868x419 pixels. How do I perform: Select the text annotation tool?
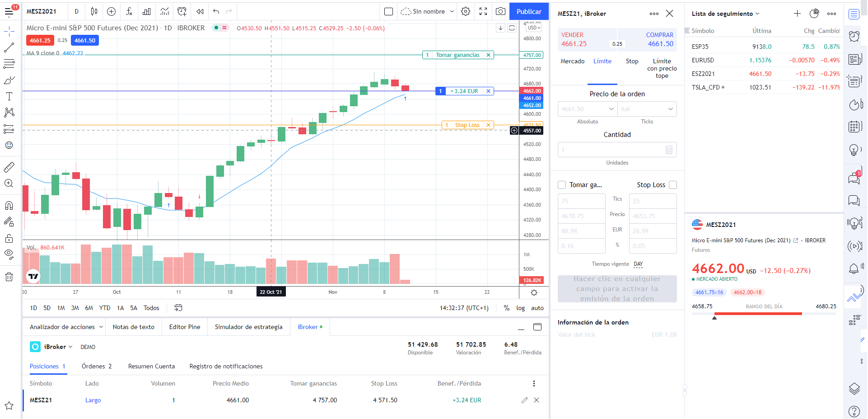click(x=9, y=96)
